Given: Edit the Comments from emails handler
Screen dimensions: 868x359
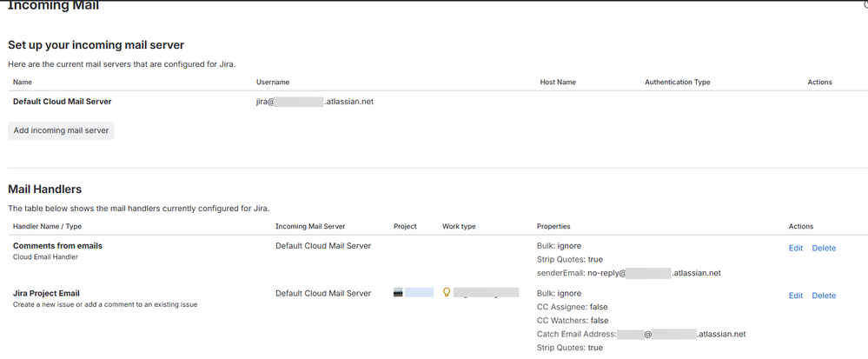Looking at the screenshot, I should (795, 248).
